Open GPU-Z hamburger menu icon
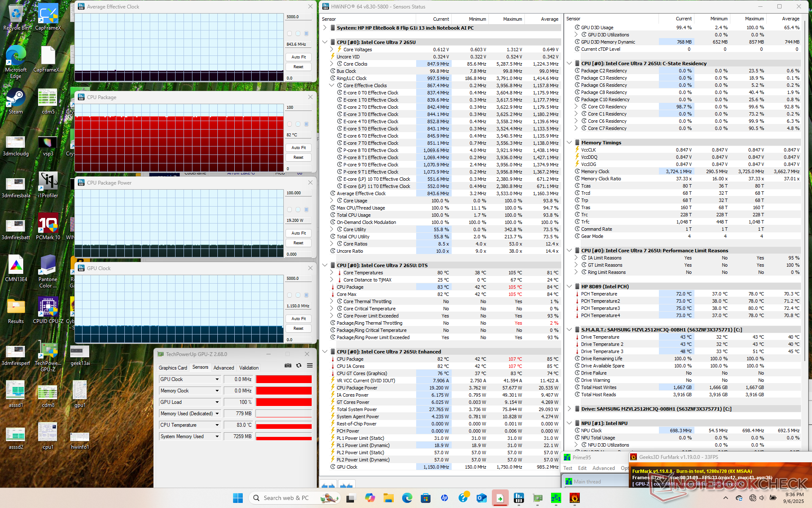The image size is (812, 508). point(310,365)
